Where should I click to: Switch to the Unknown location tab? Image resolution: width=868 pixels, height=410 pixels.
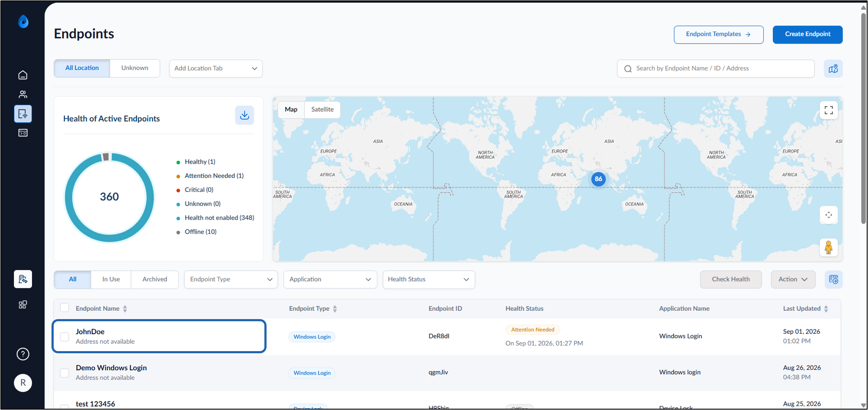135,68
